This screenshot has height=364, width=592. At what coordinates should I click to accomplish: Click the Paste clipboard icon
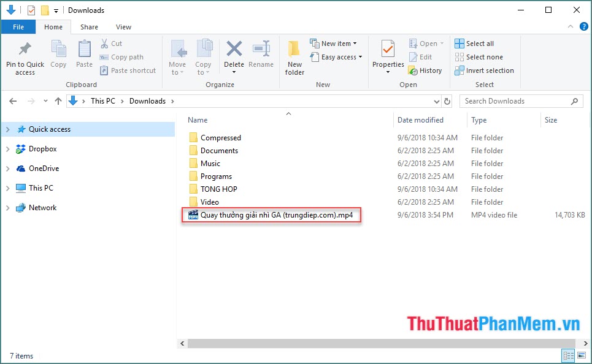click(x=84, y=50)
